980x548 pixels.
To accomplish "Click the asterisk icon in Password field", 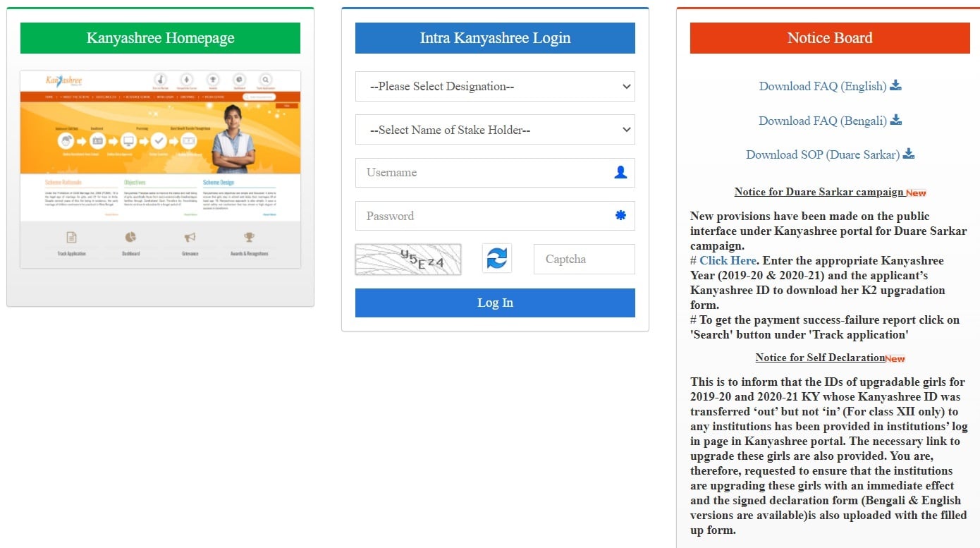I will pyautogui.click(x=620, y=216).
